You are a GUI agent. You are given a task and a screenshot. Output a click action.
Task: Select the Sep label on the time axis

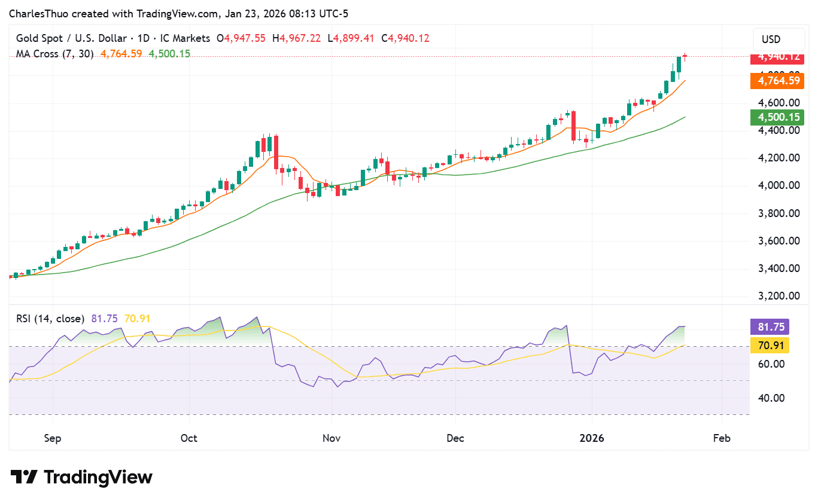pos(52,438)
